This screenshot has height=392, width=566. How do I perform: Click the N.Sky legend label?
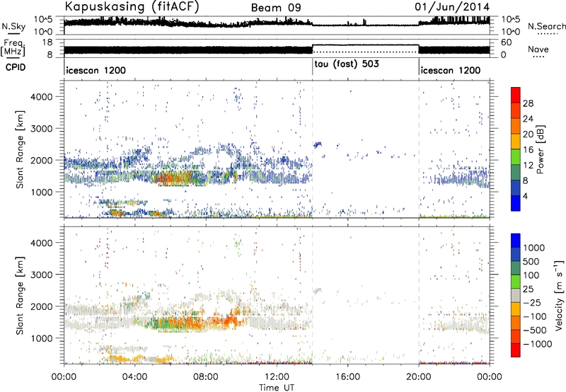click(x=13, y=26)
